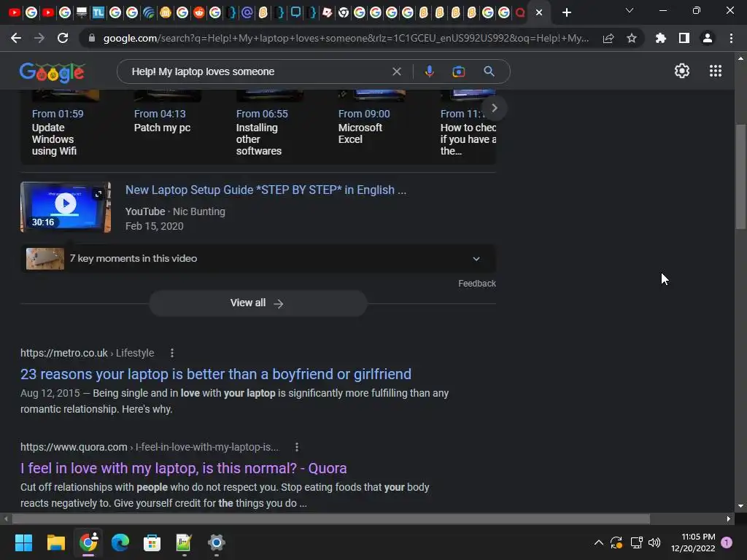Click the View all videos button
Image resolution: width=747 pixels, height=560 pixels.
click(258, 303)
